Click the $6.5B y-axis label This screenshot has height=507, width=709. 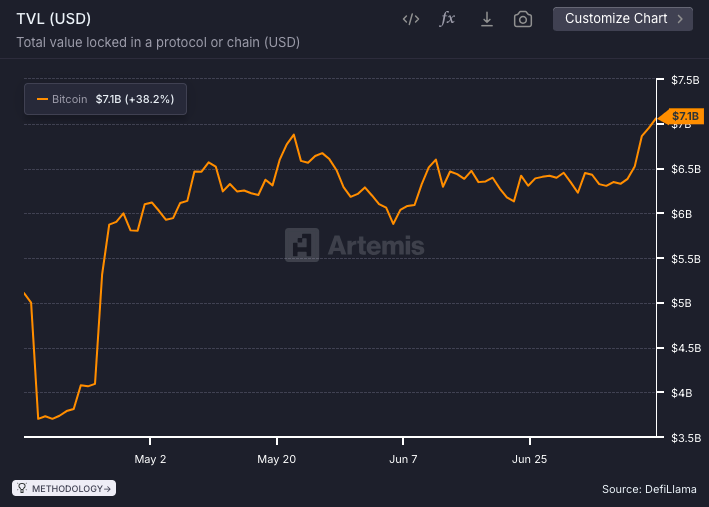click(685, 169)
